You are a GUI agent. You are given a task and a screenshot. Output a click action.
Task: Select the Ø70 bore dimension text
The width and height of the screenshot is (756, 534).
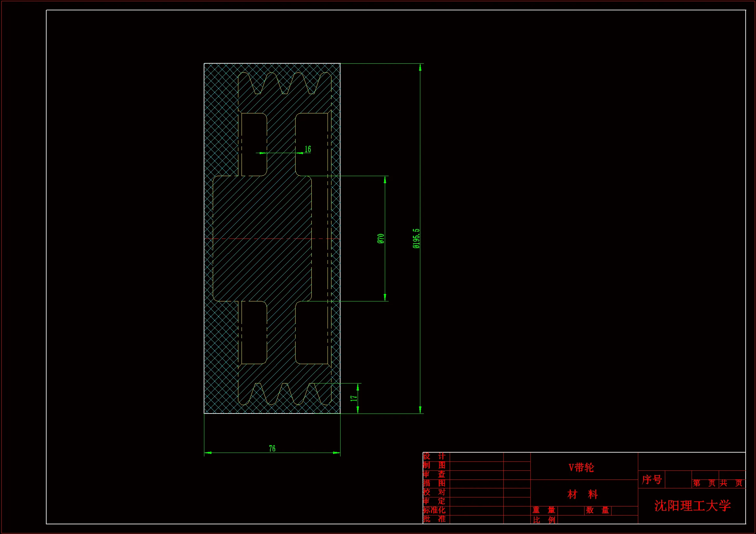381,238
